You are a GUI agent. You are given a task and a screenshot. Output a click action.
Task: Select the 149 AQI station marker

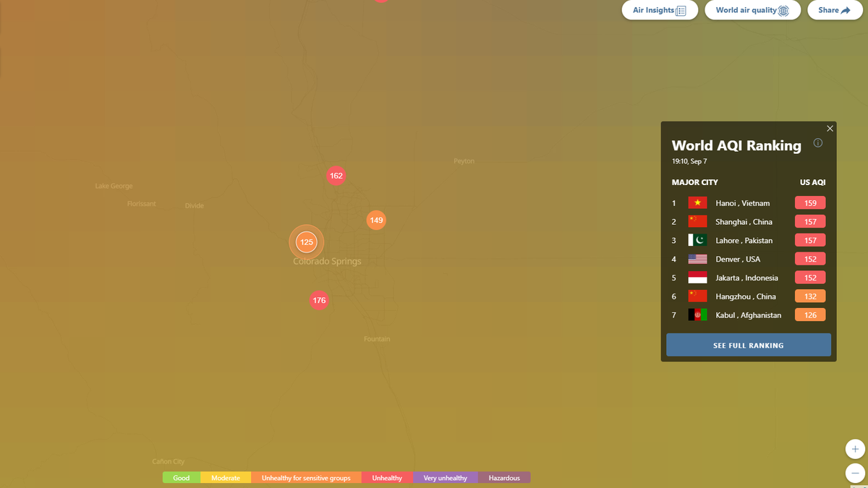(375, 220)
